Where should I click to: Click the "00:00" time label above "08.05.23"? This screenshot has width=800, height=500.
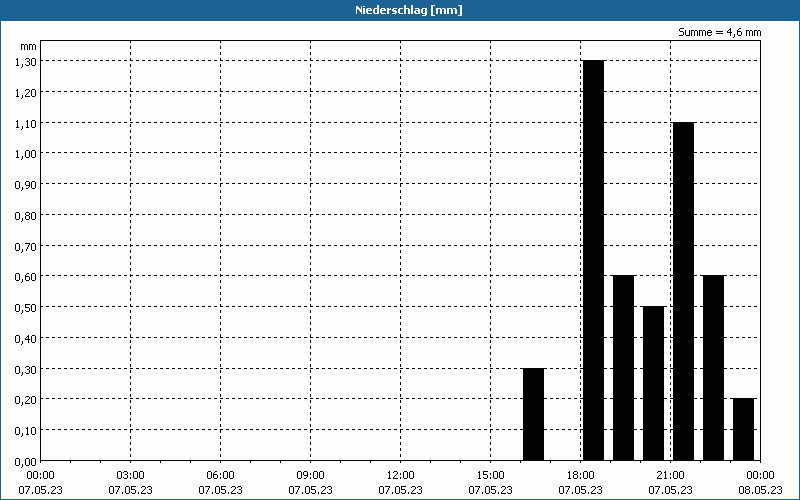point(760,476)
